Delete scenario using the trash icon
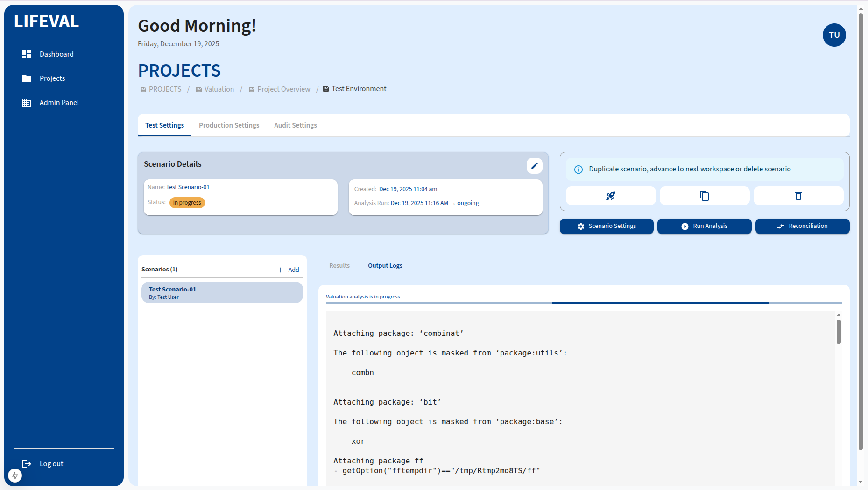Viewport: 868px width, 490px height. (798, 196)
